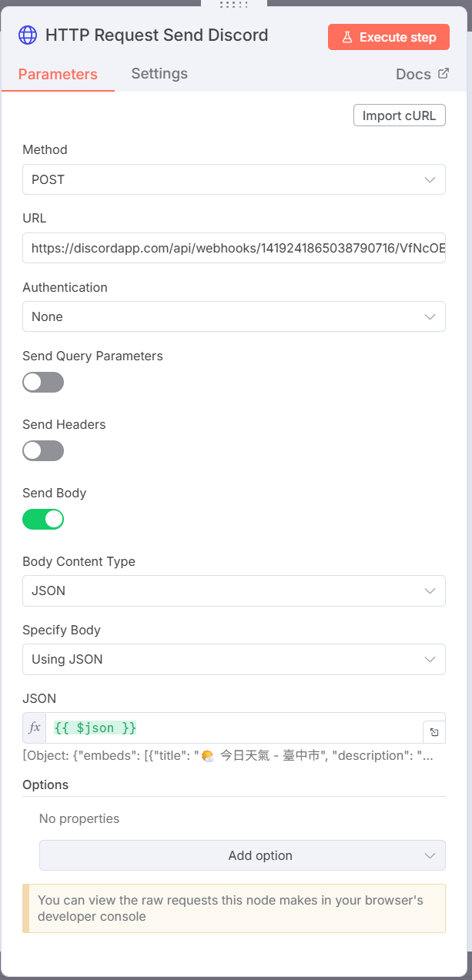
Task: Open the Body Content Type dropdown
Action: [x=234, y=590]
